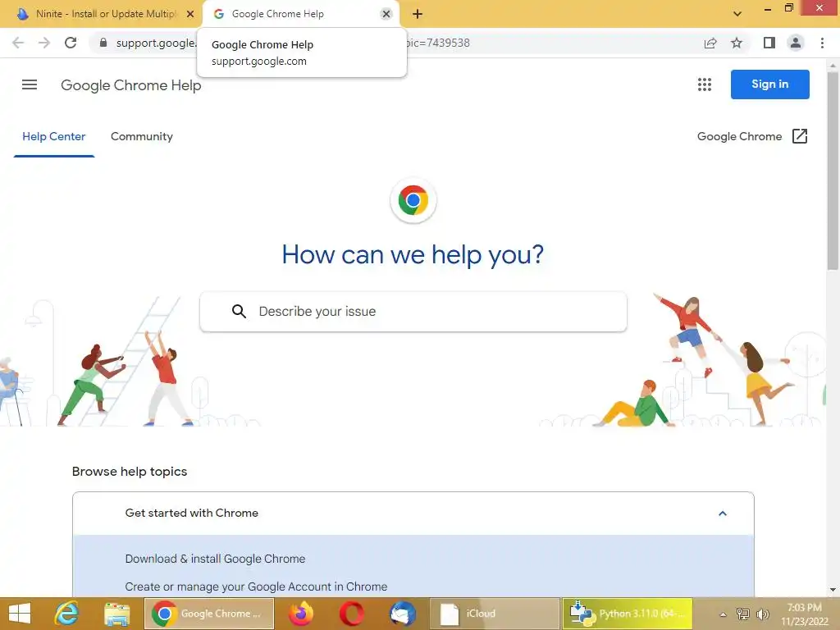
Task: Close the Ninite tab
Action: [x=190, y=14]
